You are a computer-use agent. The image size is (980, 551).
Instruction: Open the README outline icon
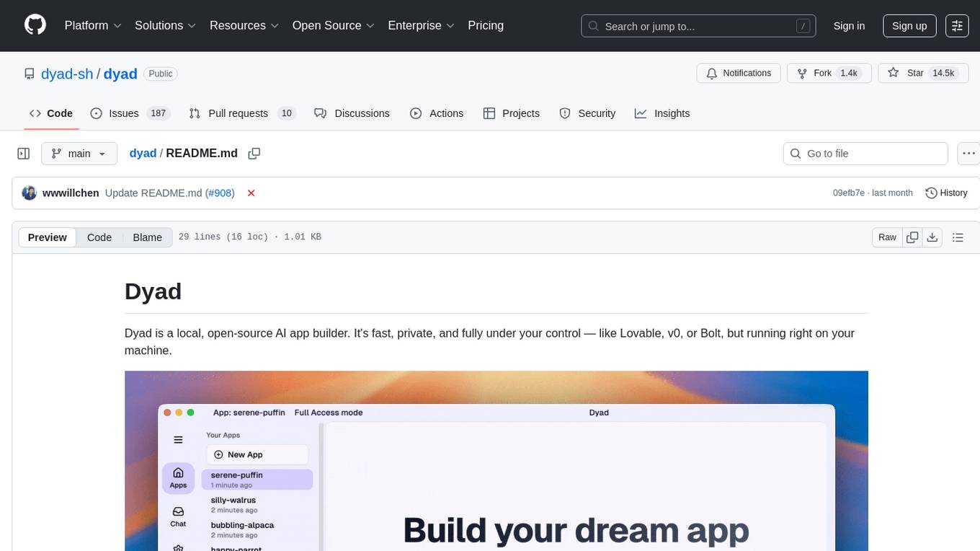click(958, 237)
